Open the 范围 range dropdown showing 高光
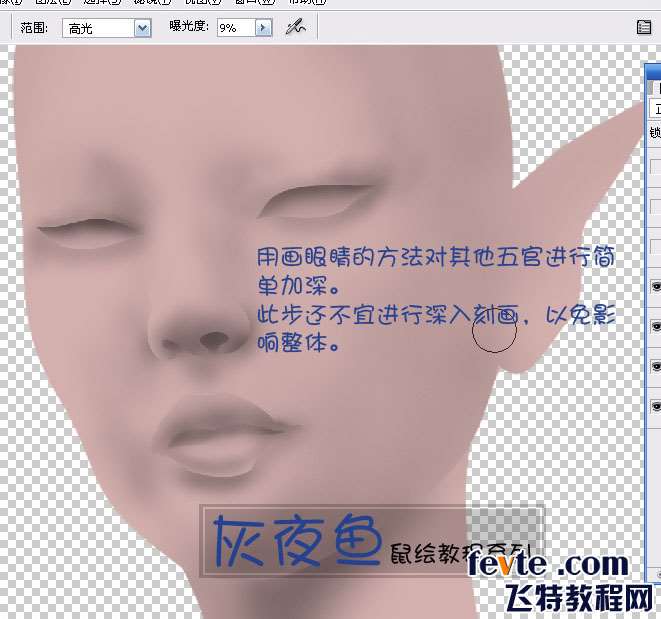 [x=107, y=28]
